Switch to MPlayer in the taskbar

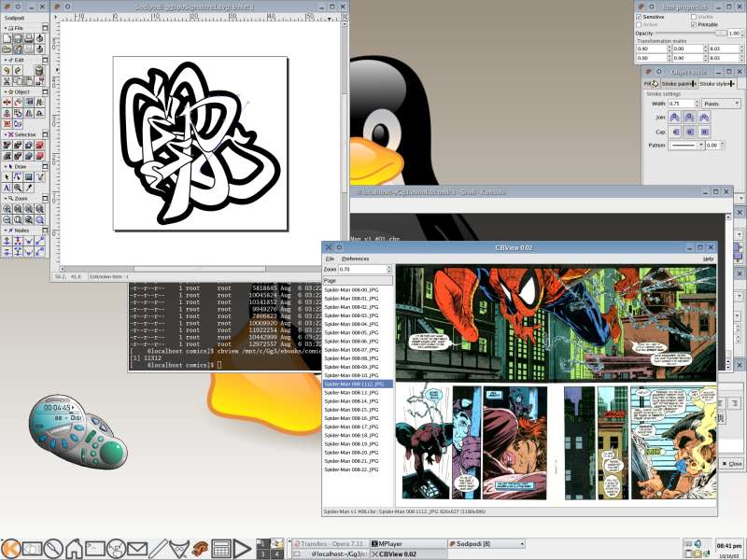[x=408, y=543]
